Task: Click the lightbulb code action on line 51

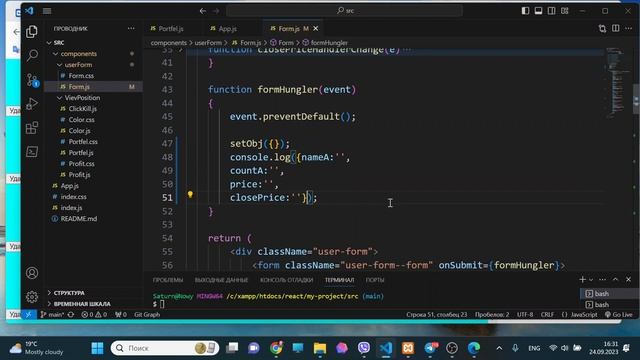Action: coord(190,195)
